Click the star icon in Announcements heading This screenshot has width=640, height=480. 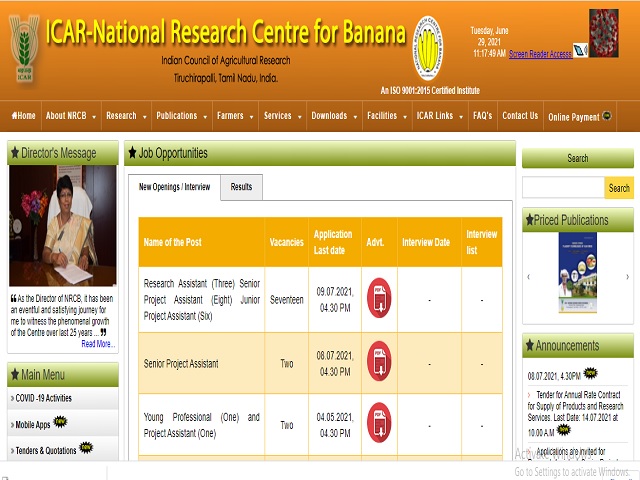pos(530,345)
